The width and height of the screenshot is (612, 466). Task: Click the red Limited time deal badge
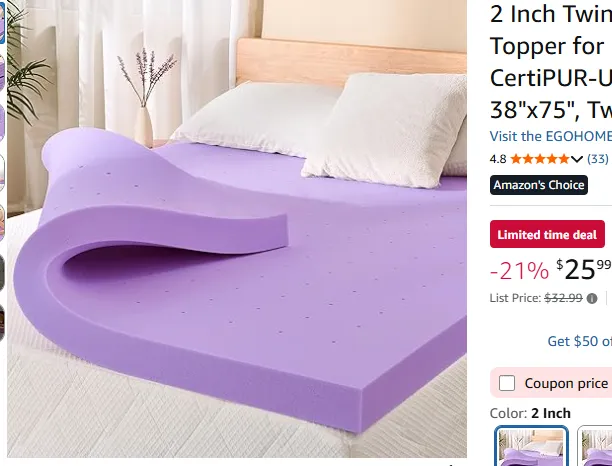pyautogui.click(x=547, y=234)
